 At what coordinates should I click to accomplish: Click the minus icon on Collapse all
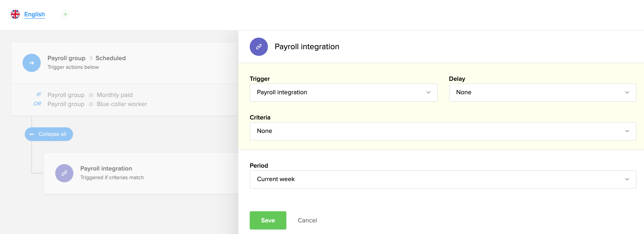(x=32, y=134)
